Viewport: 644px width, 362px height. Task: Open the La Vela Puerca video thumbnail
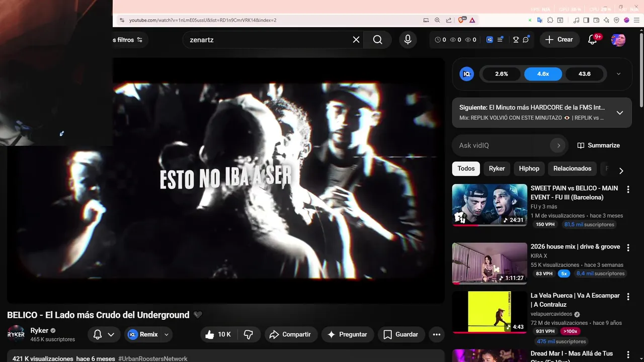click(490, 312)
